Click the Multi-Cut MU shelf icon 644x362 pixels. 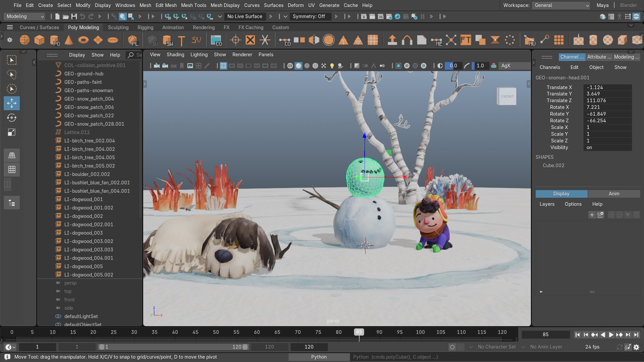(x=530, y=40)
